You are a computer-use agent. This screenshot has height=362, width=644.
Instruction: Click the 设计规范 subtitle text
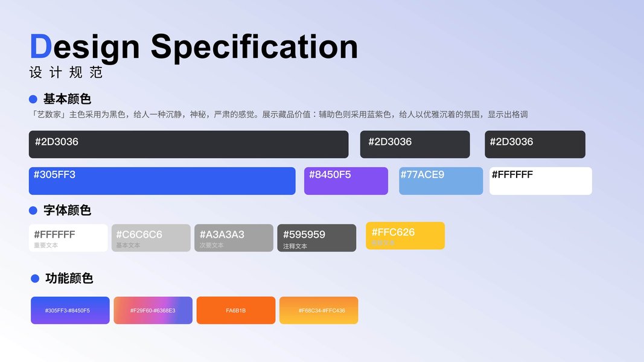tap(66, 72)
